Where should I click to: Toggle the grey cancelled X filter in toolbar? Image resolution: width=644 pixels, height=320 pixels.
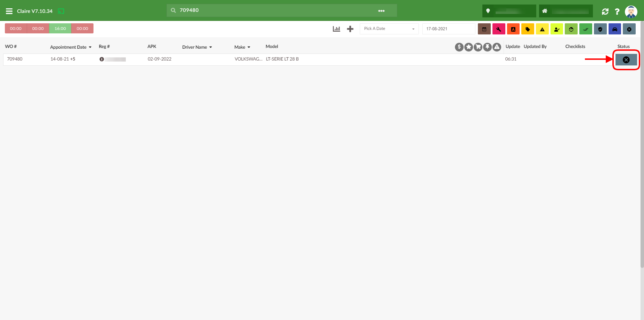[x=629, y=29]
